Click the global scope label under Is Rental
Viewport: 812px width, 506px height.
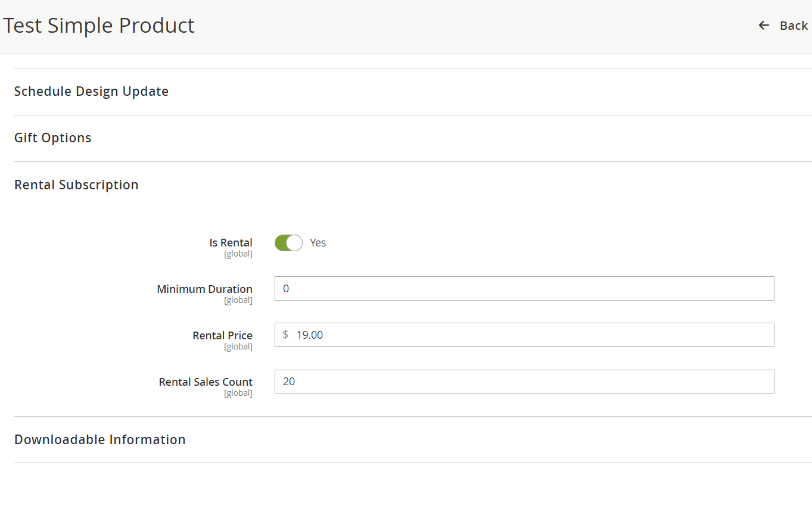(238, 253)
